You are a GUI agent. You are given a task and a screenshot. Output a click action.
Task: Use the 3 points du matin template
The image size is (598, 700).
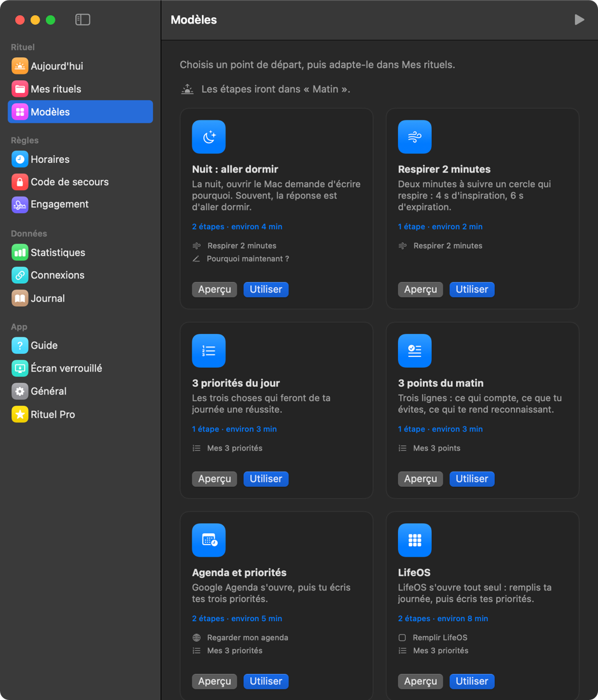tap(472, 479)
